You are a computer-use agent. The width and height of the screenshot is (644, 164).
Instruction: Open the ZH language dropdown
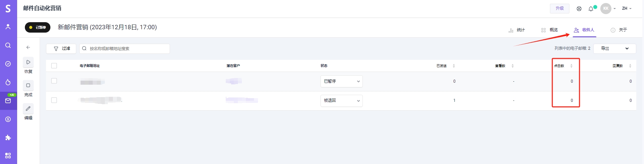pyautogui.click(x=627, y=8)
